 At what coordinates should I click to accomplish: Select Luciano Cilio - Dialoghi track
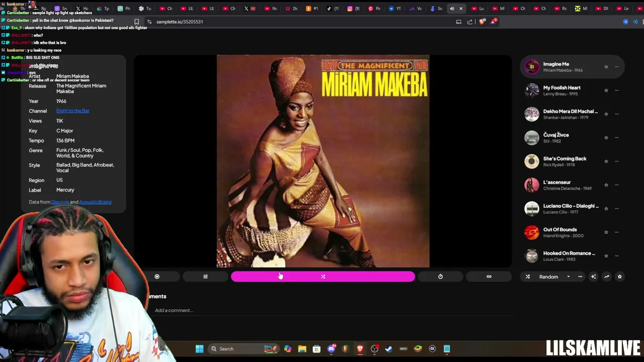coord(571,206)
